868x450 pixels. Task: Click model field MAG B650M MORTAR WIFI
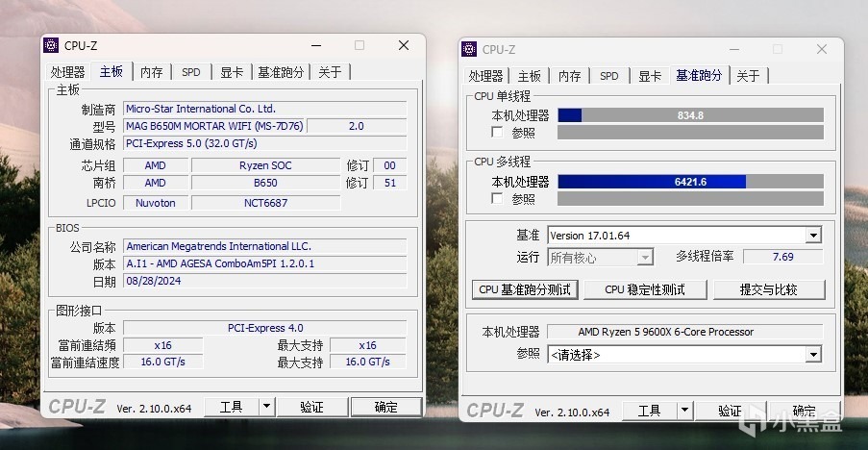click(214, 126)
